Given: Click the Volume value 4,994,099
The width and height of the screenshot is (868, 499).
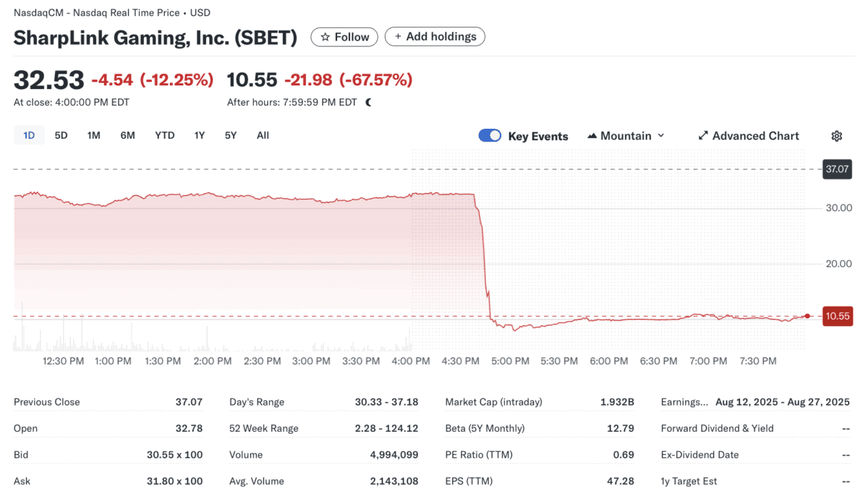Looking at the screenshot, I should point(393,455).
